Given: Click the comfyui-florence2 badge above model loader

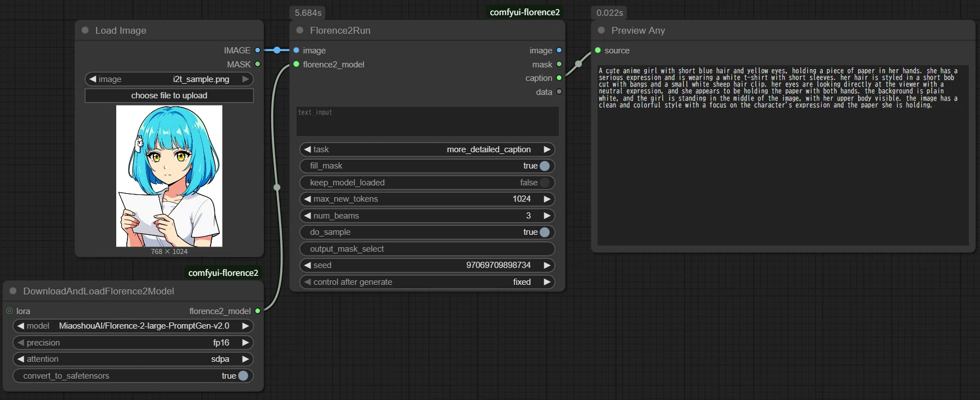Looking at the screenshot, I should click(x=223, y=273).
